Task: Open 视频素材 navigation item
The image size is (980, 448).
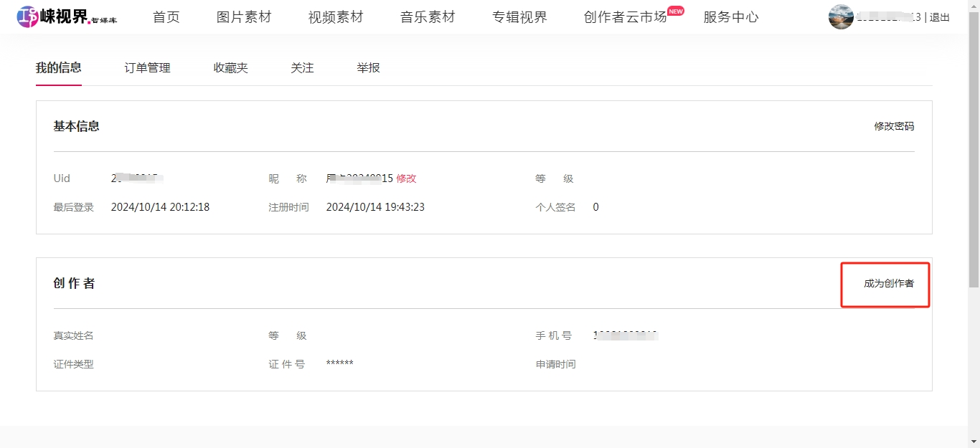Action: 336,17
